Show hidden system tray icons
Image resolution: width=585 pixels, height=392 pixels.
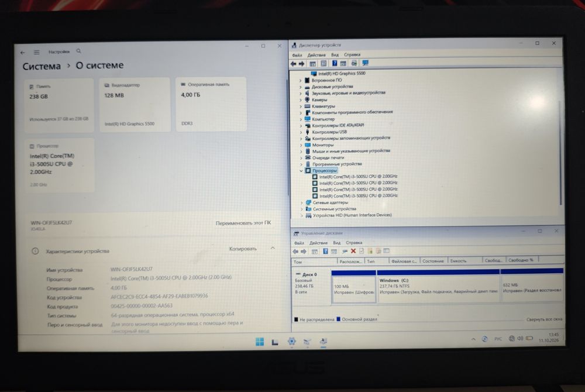[473, 339]
